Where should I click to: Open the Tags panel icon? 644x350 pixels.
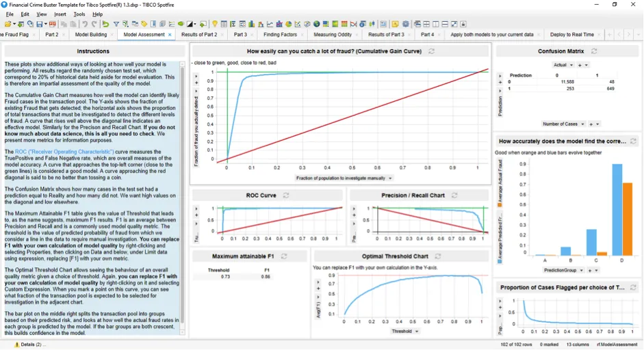[144, 24]
